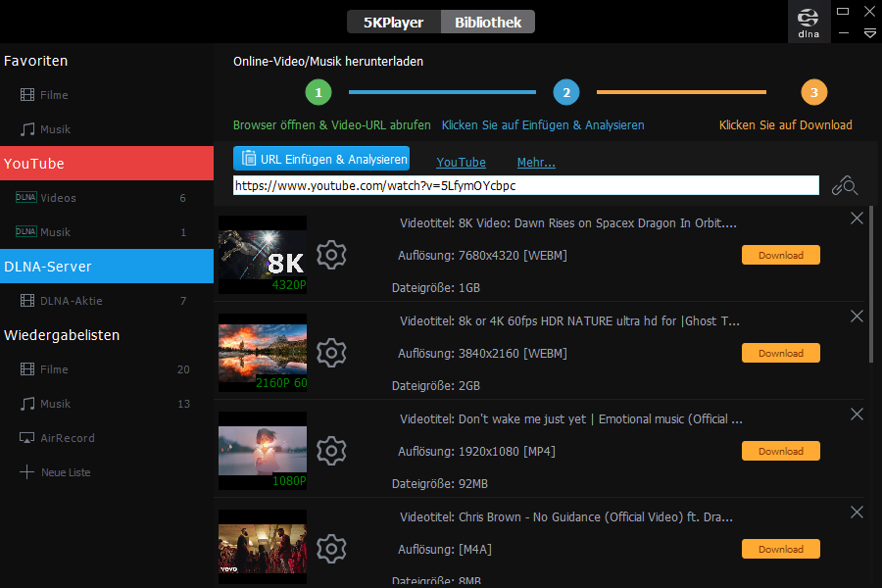
Task: Open the YouTube link
Action: click(461, 163)
